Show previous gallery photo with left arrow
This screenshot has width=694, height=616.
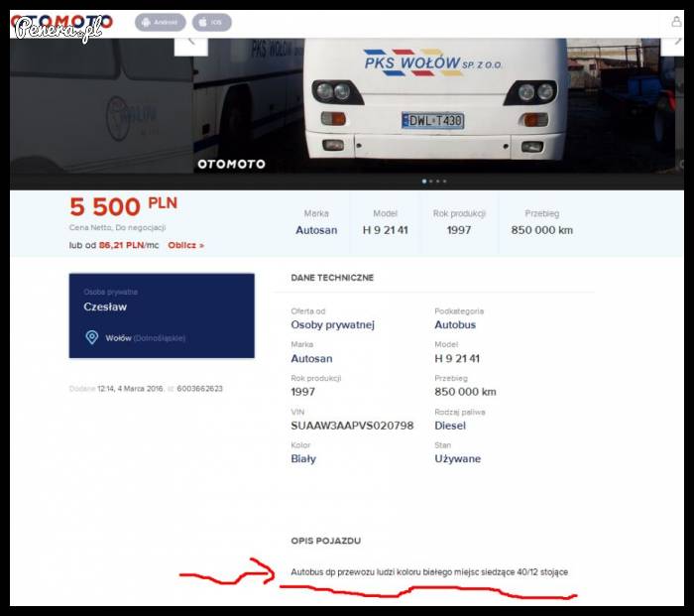click(191, 46)
